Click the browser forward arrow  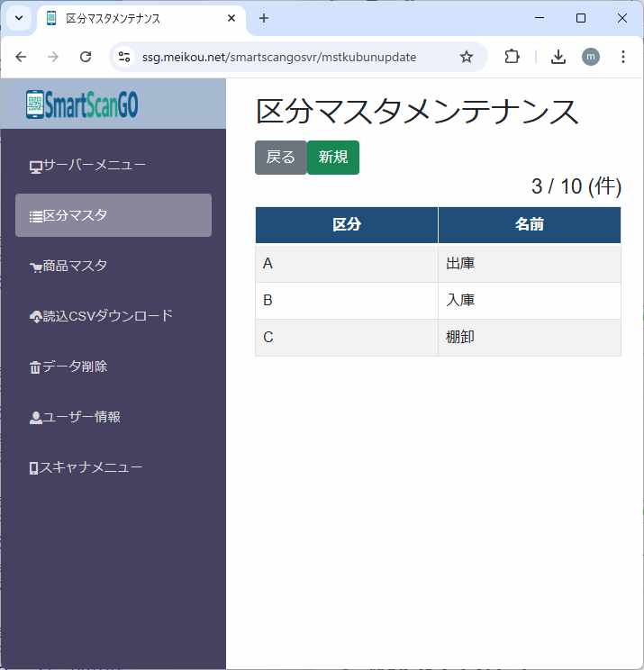point(53,57)
